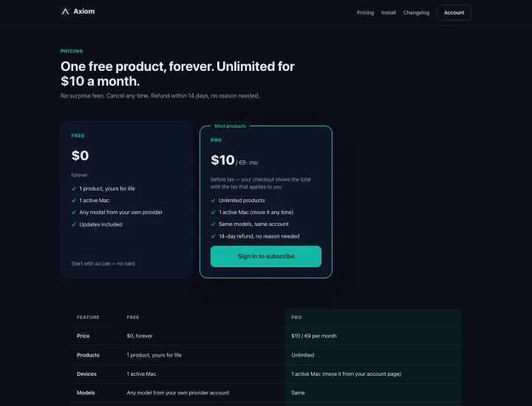Open the Changelog nav link
532x406 pixels.
coord(416,13)
